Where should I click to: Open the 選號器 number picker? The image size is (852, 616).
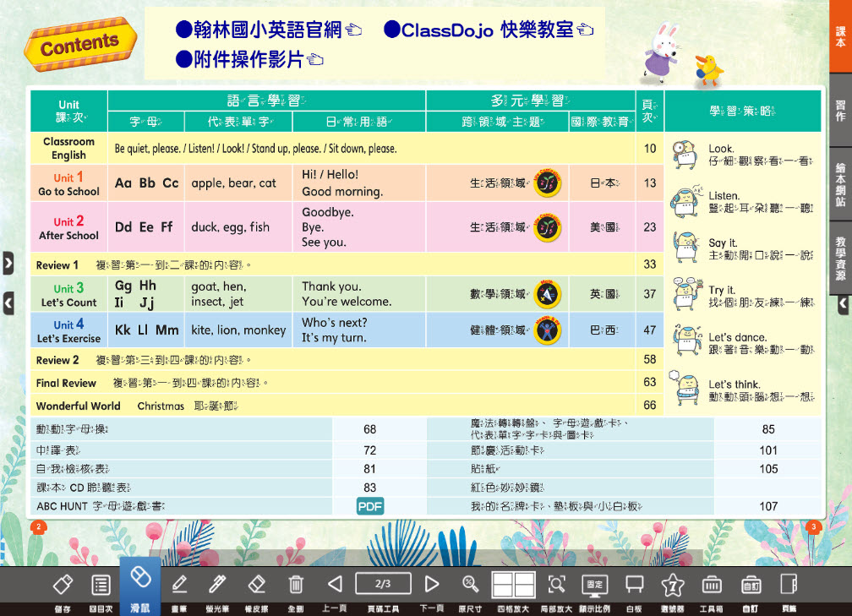pos(672,585)
